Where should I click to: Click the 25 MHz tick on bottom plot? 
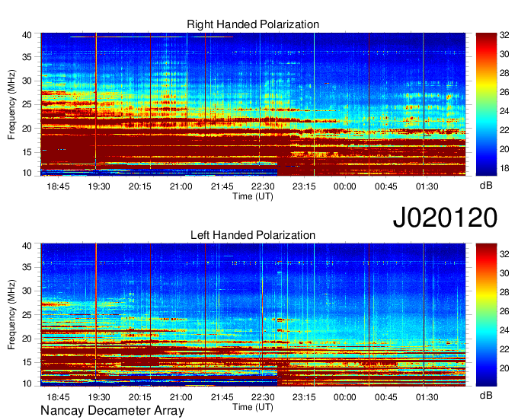click(27, 315)
